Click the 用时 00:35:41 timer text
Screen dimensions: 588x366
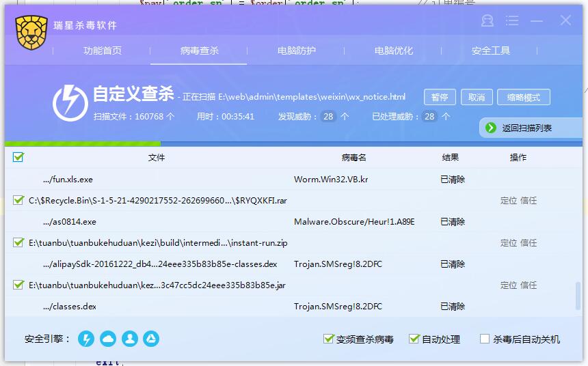coord(226,117)
